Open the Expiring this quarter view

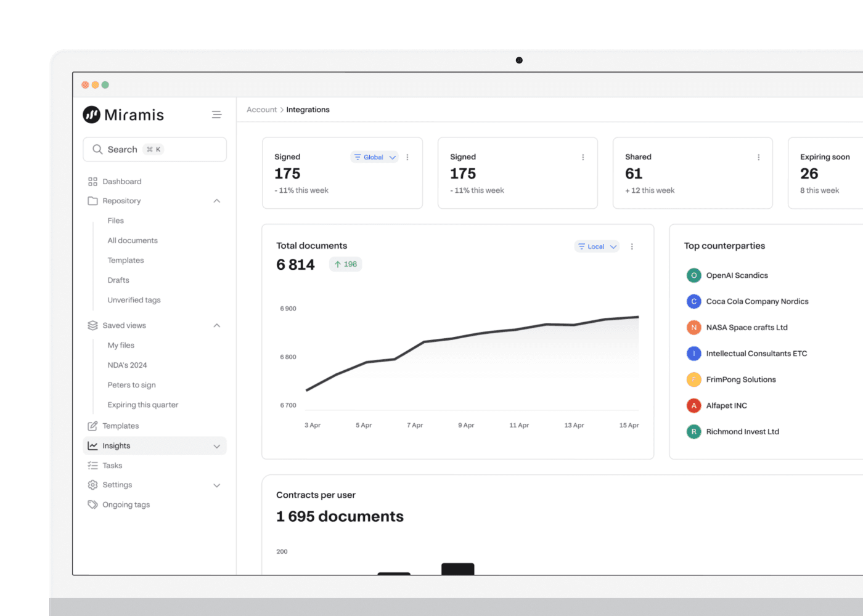143,405
